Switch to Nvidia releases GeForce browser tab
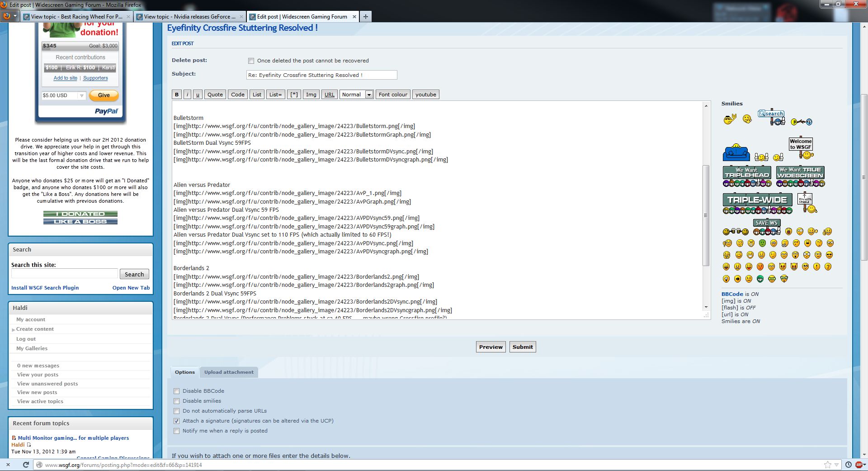868x471 pixels. point(190,17)
